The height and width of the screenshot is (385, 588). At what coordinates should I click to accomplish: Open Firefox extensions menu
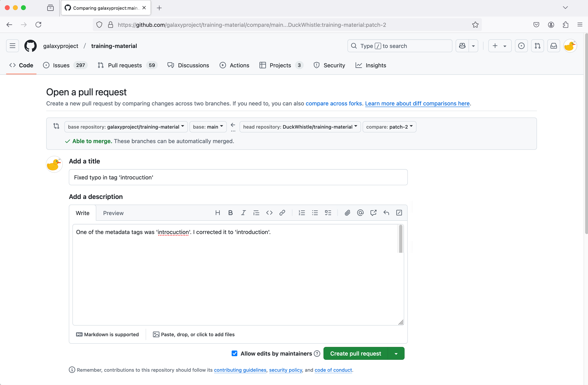point(566,25)
